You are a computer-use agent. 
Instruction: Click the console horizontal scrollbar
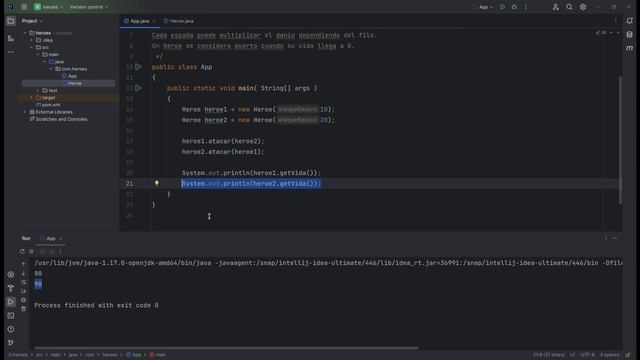pyautogui.click(x=227, y=348)
